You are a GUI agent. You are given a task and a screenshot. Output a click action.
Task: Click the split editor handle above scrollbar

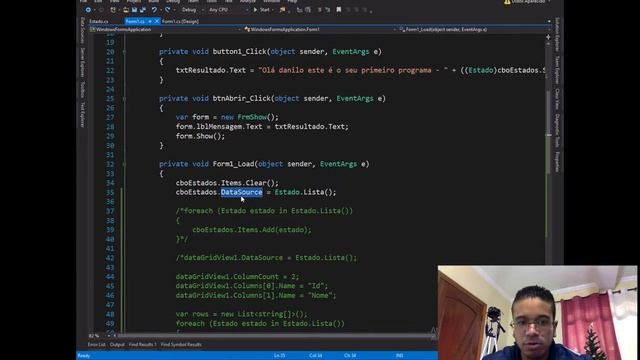pos(549,37)
